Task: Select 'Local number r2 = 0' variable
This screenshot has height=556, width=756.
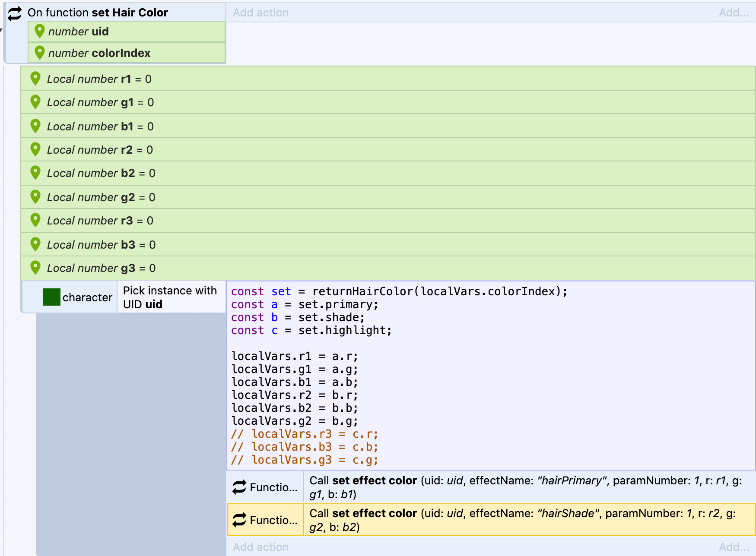Action: pyautogui.click(x=388, y=150)
